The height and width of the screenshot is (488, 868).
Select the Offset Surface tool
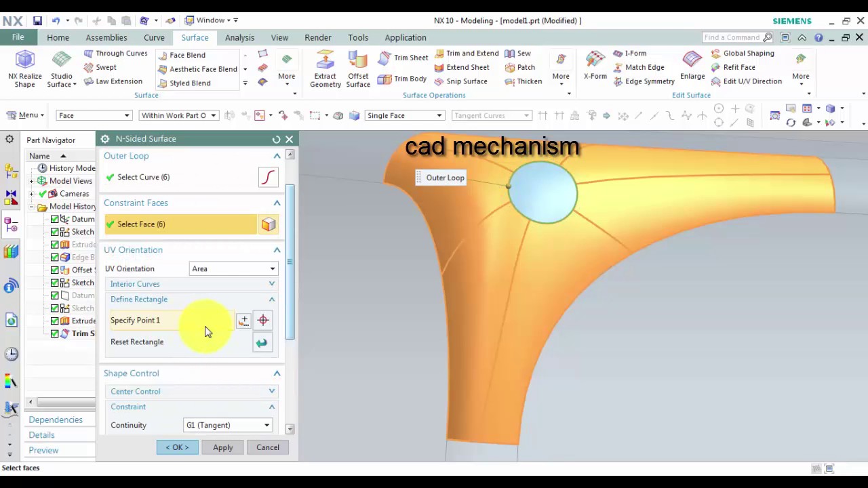click(x=358, y=68)
